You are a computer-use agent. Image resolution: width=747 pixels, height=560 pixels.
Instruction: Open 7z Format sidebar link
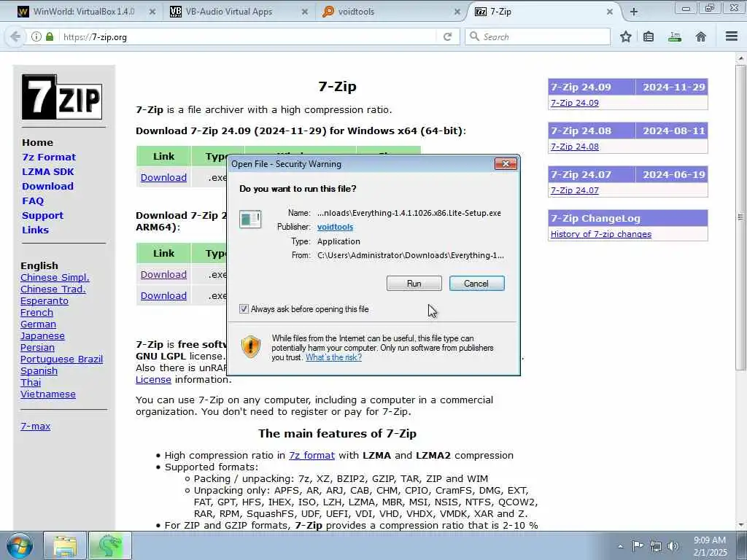[49, 157]
